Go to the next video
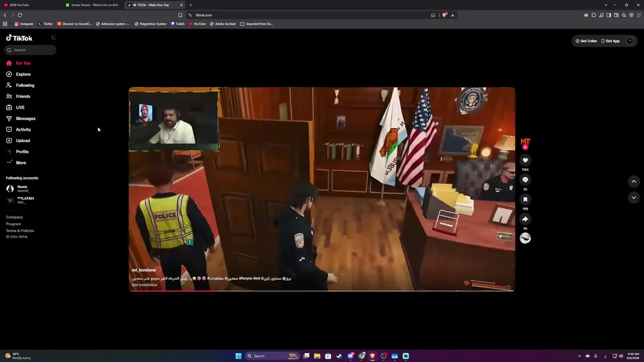Viewport: 644px width, 362px height. coord(634,198)
